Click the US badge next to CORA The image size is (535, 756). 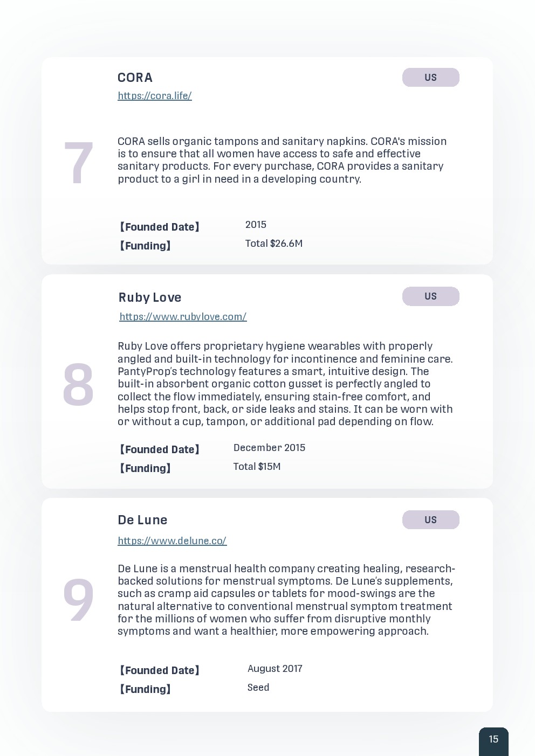[430, 78]
